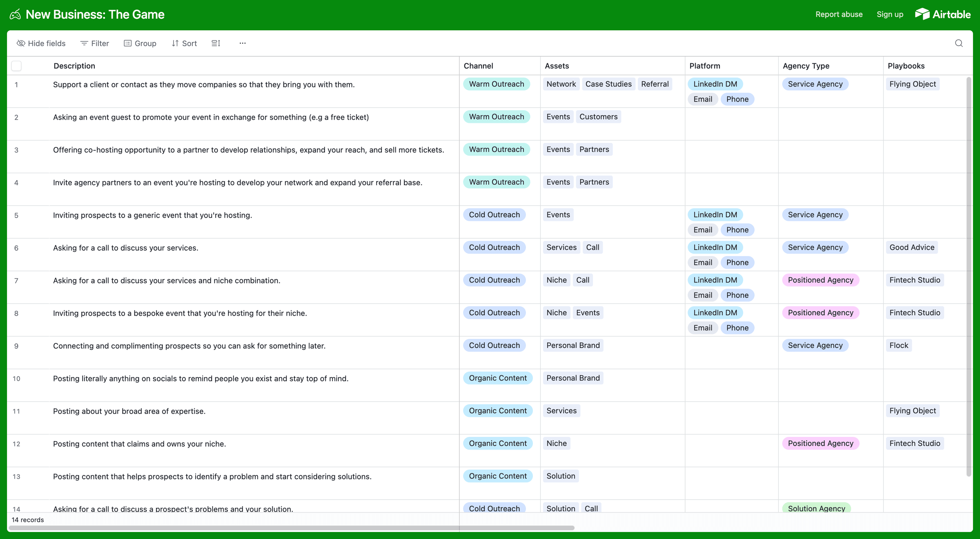The image size is (980, 539).
Task: Open the search magnifier icon
Action: click(959, 43)
